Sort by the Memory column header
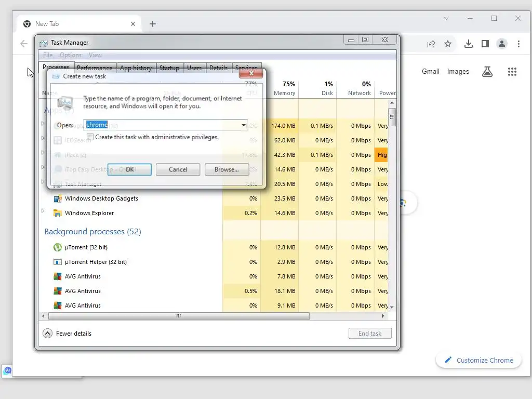This screenshot has height=399, width=532. point(280,88)
